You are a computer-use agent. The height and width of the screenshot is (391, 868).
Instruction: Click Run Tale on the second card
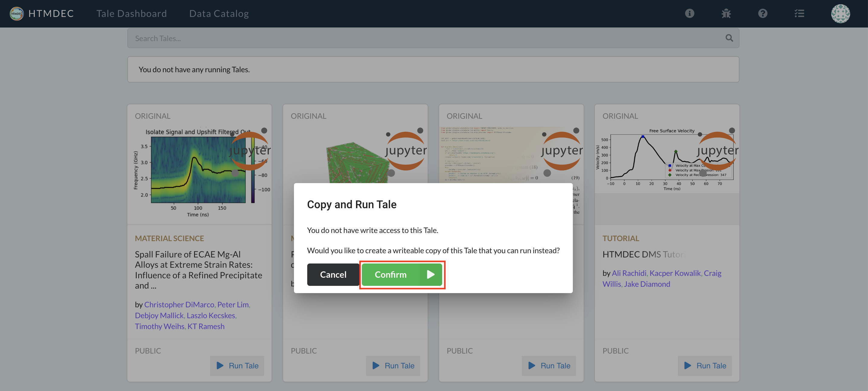393,365
